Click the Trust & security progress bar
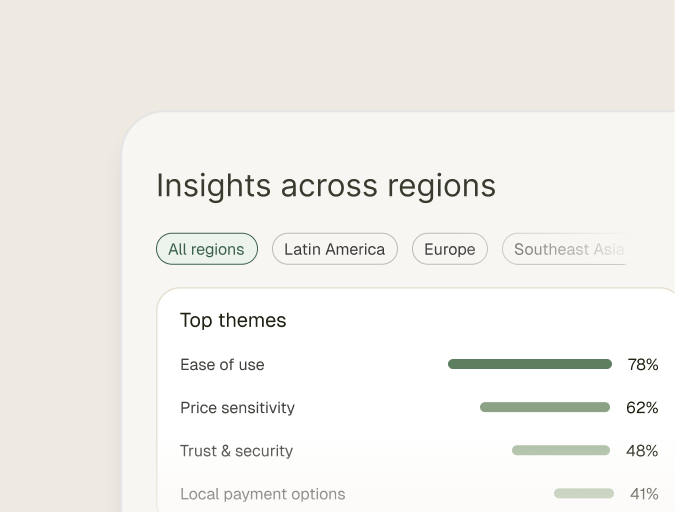The height and width of the screenshot is (512, 675). [560, 451]
